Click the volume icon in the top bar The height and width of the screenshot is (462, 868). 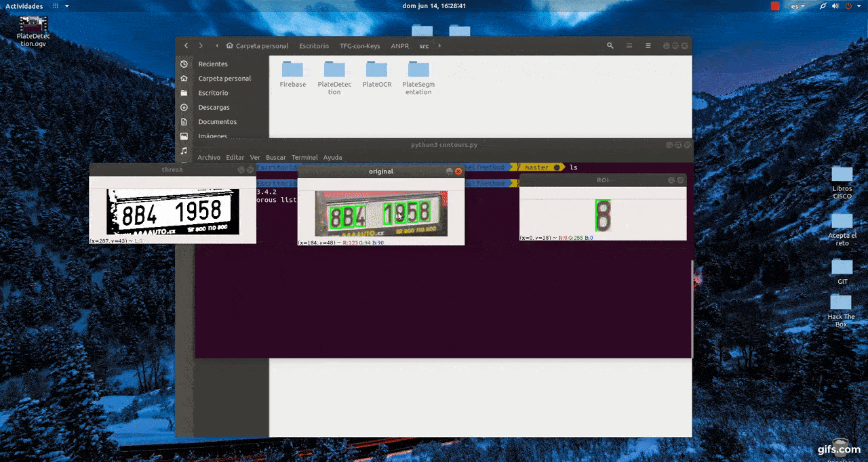835,6
